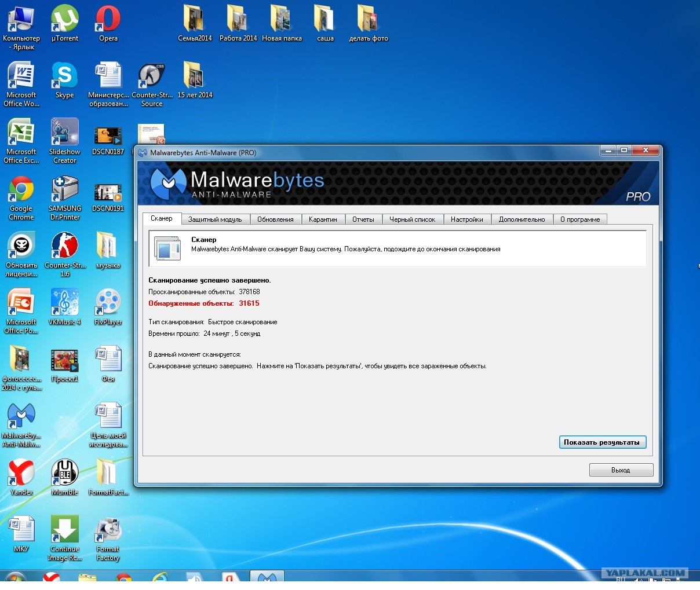Click the Malwarebytes taskbar button
Viewport: 700px width, 590px height.
tap(267, 577)
